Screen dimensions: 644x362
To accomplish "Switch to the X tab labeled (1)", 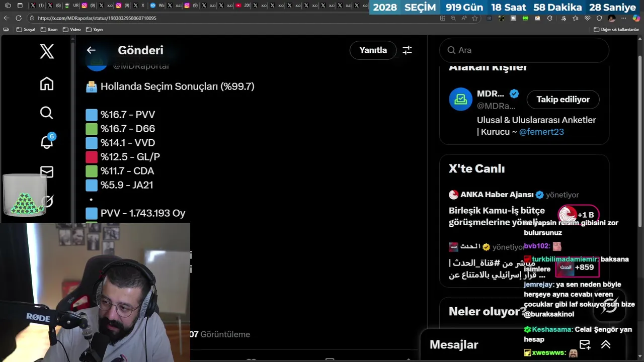I will point(36,6).
